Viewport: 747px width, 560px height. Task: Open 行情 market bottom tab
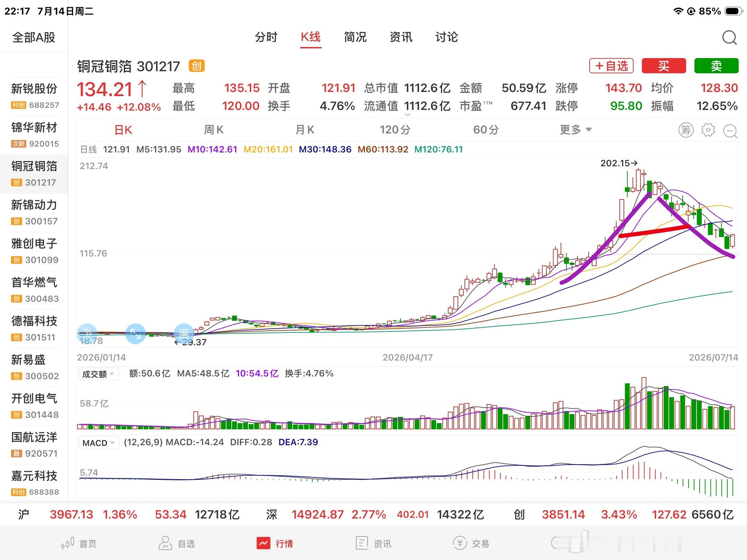275,543
